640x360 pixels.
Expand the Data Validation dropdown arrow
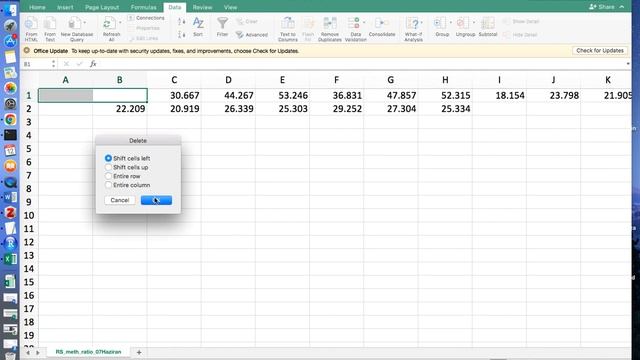(364, 23)
